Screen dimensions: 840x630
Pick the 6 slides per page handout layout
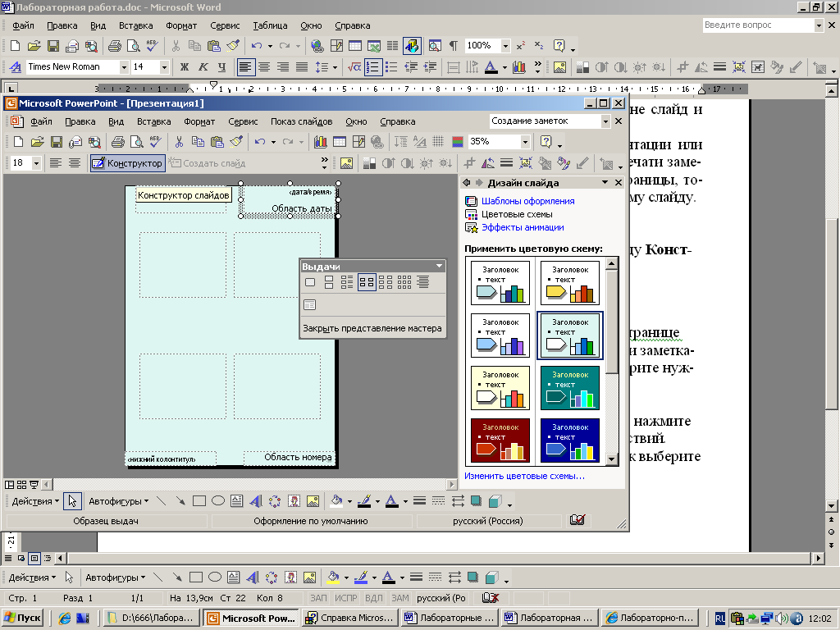tap(386, 282)
